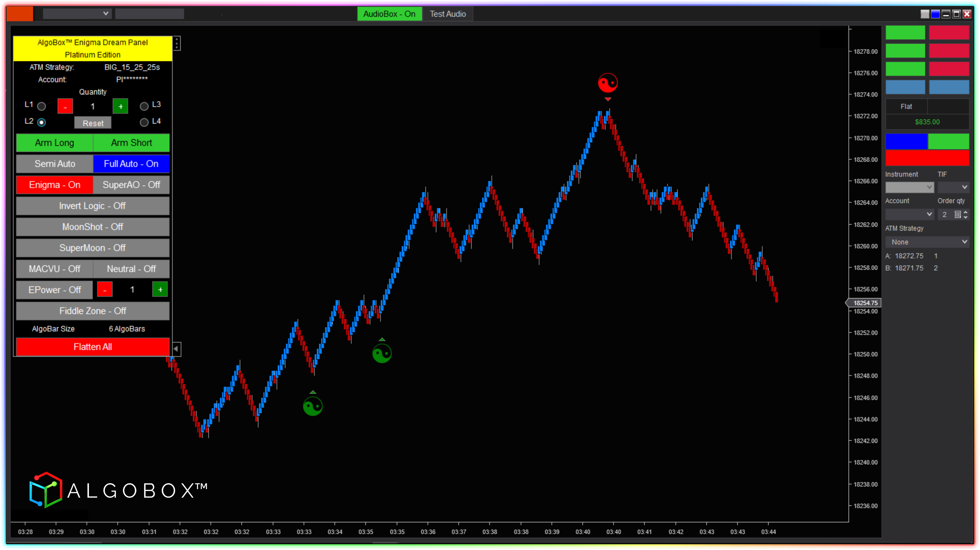The height and width of the screenshot is (550, 980).
Task: Select the L1 radio button
Action: [x=42, y=106]
